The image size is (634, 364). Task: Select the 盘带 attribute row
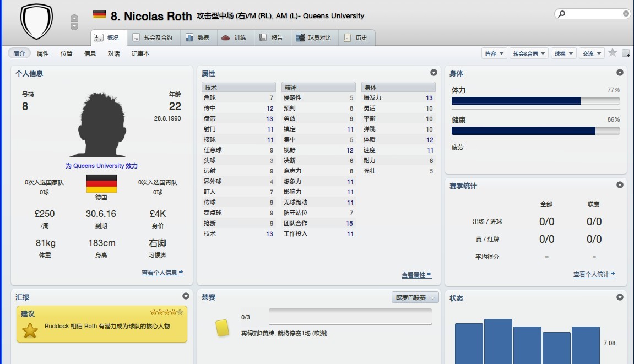tap(239, 118)
